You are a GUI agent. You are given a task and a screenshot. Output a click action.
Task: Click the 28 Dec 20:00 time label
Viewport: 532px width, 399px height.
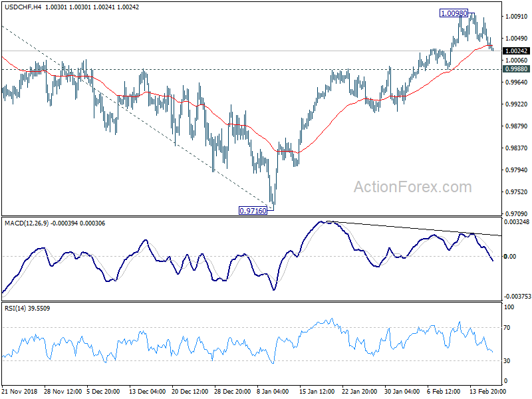coord(233,391)
